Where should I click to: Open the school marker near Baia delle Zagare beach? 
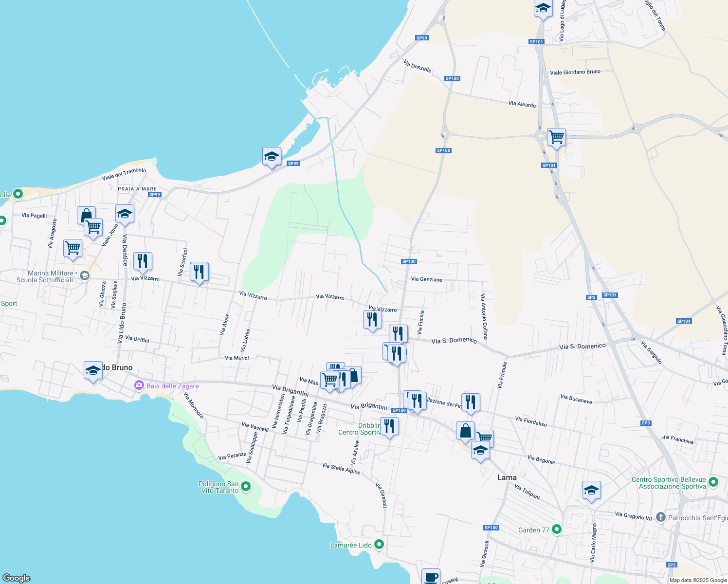click(x=93, y=371)
